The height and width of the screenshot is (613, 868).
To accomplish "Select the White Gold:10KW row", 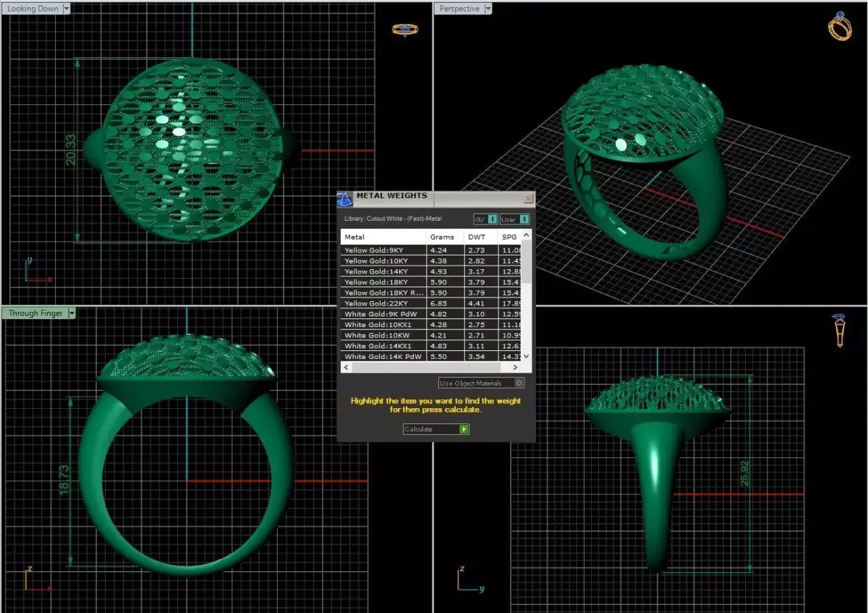I will tap(432, 335).
